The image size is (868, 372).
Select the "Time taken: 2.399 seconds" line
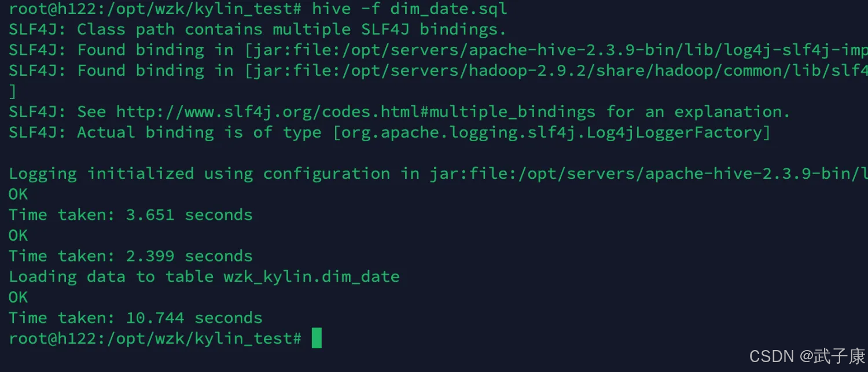pos(130,256)
